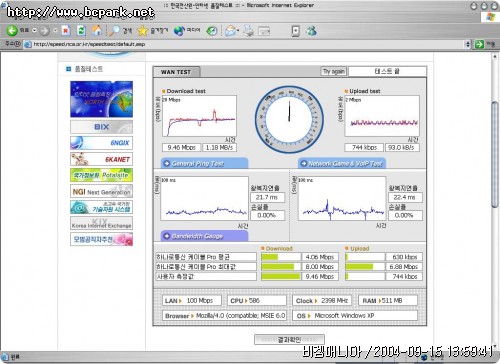Click the BIX banner link

[101, 127]
